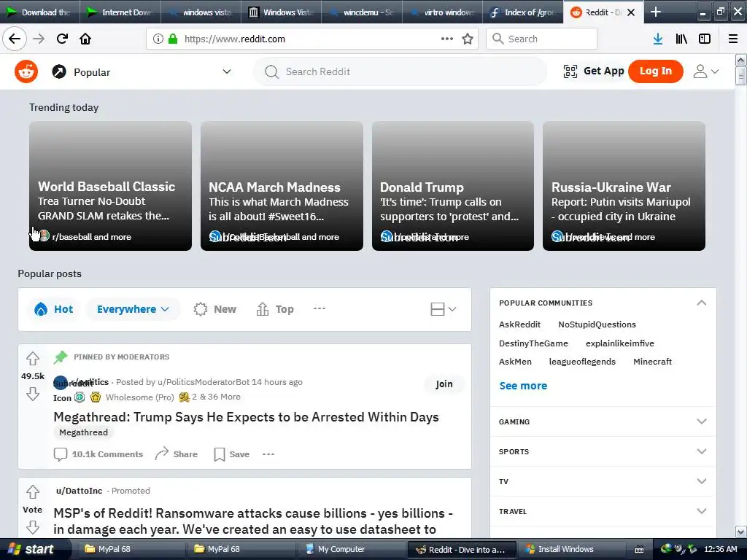
Task: Open the Minecraft community link
Action: pyautogui.click(x=652, y=362)
